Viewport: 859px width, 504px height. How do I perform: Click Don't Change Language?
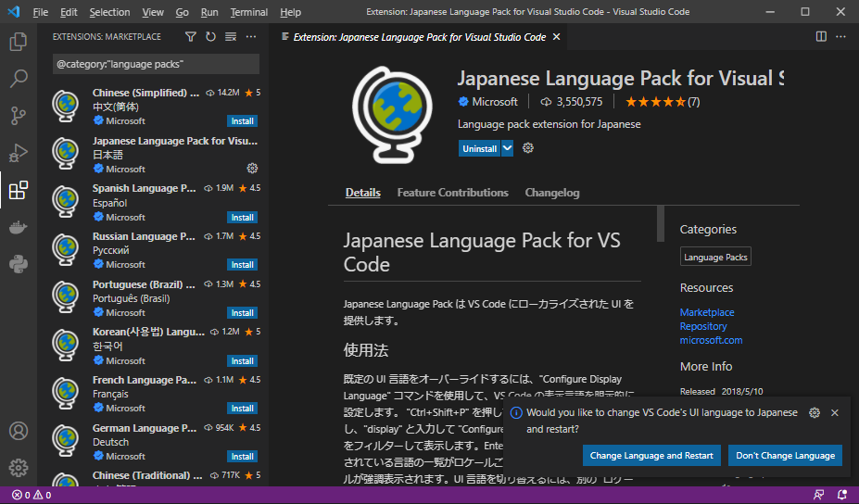[x=785, y=455]
